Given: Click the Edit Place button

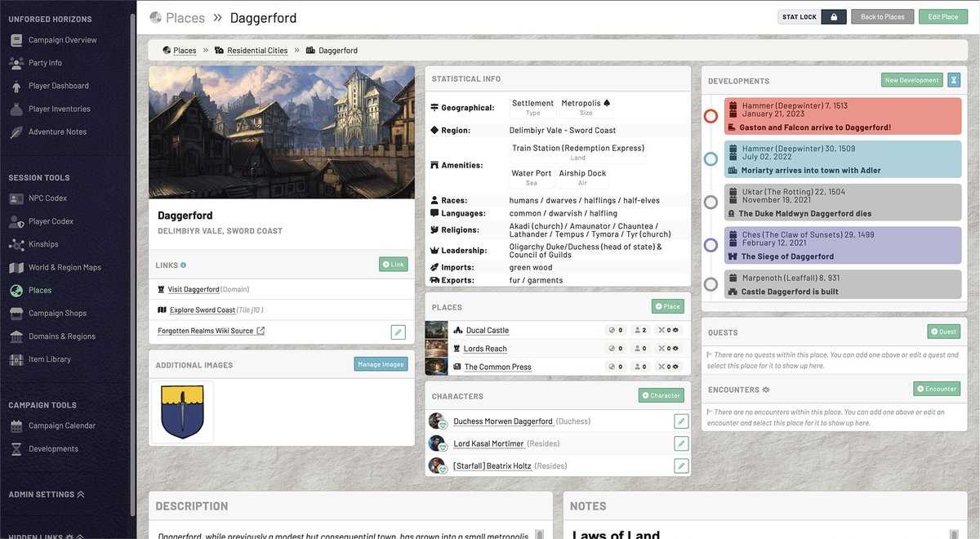Looking at the screenshot, I should pos(943,16).
